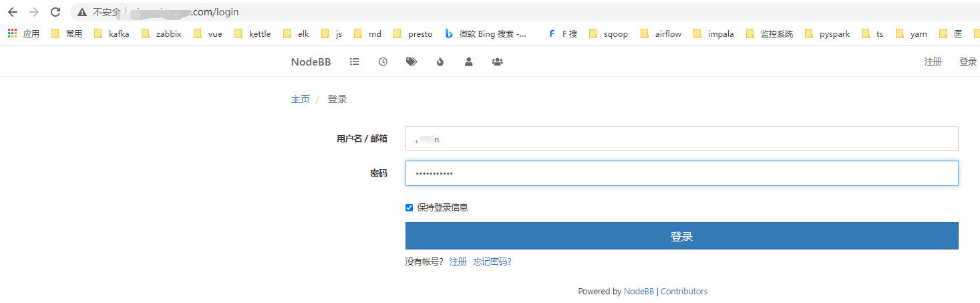980x303 pixels.
Task: Open the Contributors footer link
Action: (684, 291)
